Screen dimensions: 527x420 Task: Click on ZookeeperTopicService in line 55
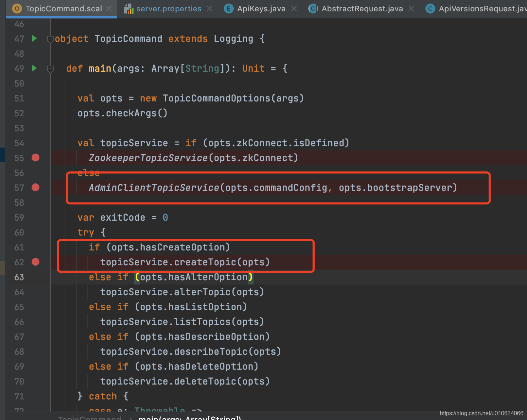coord(148,158)
